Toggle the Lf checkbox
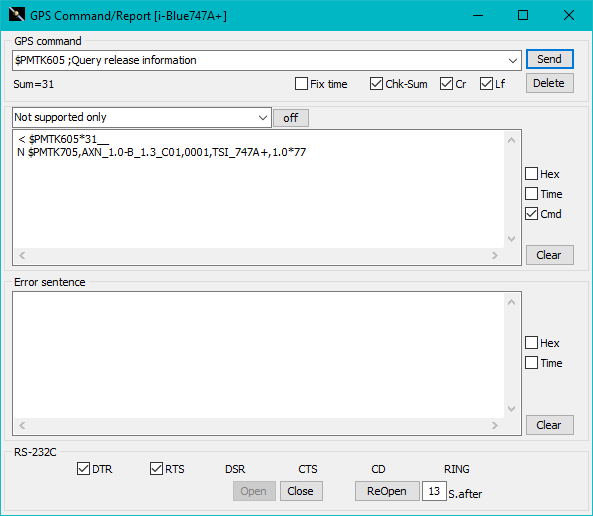The height and width of the screenshot is (516, 593). (486, 84)
